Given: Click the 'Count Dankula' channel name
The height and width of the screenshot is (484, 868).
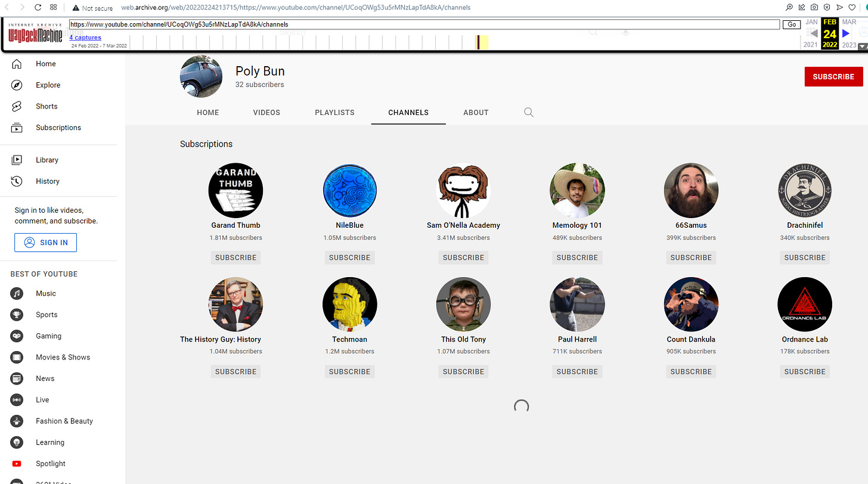Looking at the screenshot, I should click(691, 339).
